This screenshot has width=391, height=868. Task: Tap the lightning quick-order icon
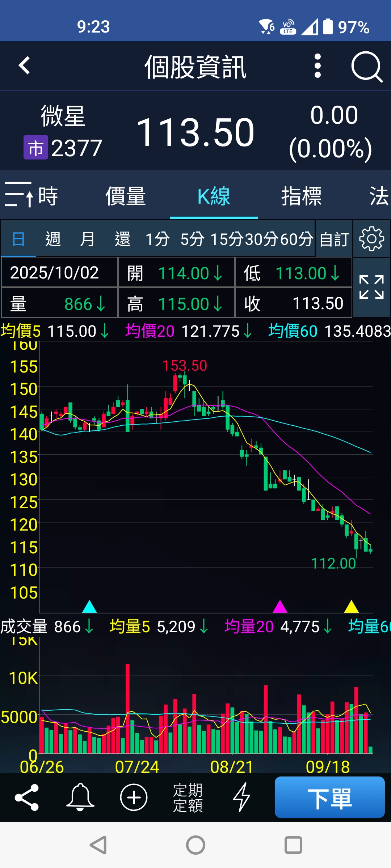(241, 797)
